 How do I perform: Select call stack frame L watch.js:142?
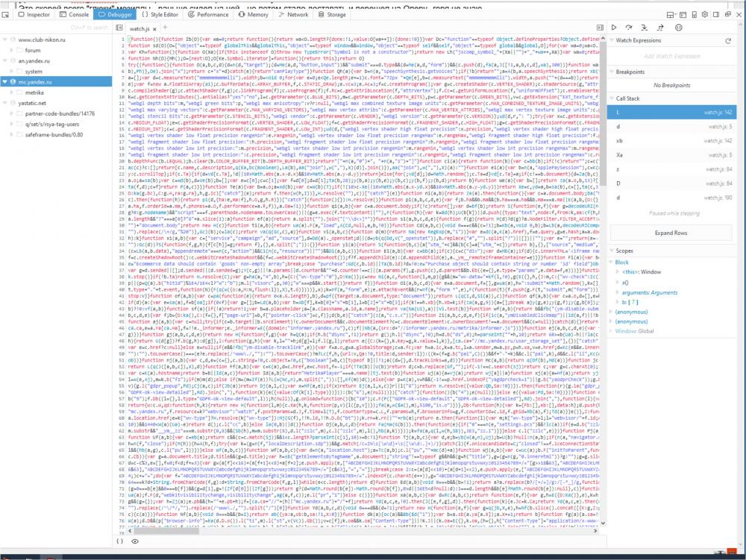[672, 112]
